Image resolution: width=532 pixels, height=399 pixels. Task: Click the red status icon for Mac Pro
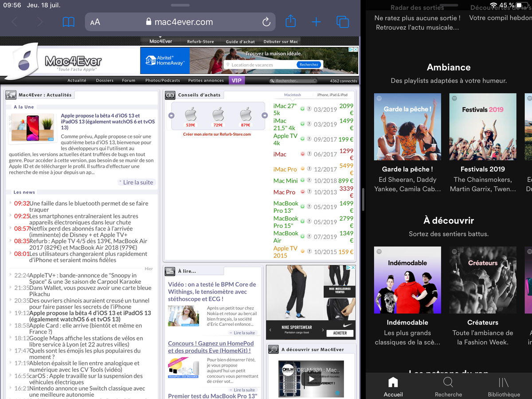coord(302,192)
